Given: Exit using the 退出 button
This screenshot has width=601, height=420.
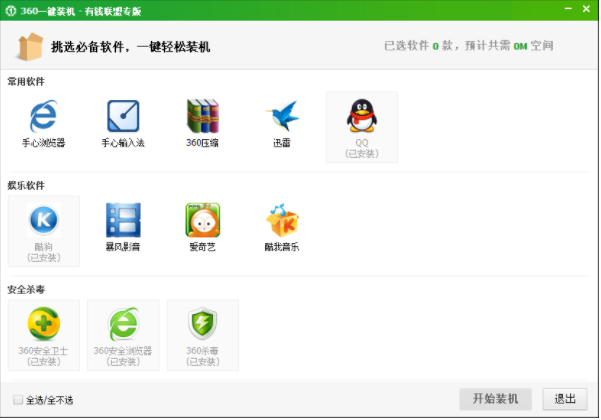Looking at the screenshot, I should point(565,399).
